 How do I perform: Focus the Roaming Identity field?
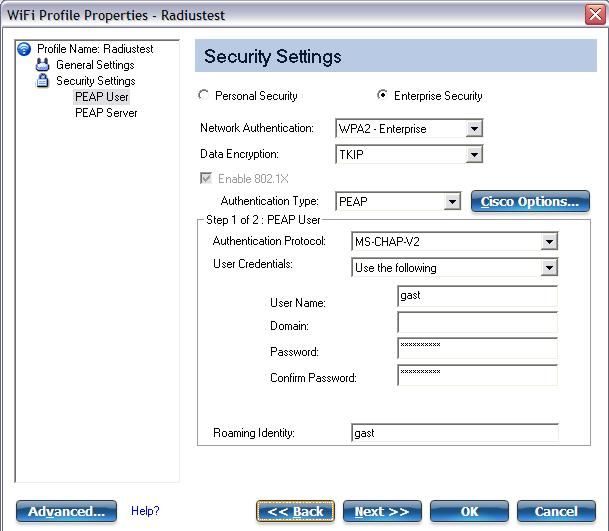coord(455,433)
